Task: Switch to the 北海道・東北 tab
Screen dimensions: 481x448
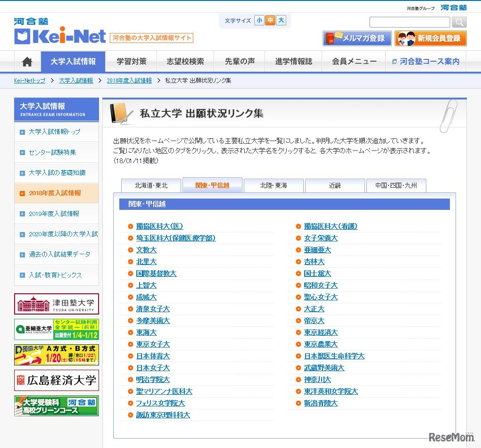Action: pos(151,185)
